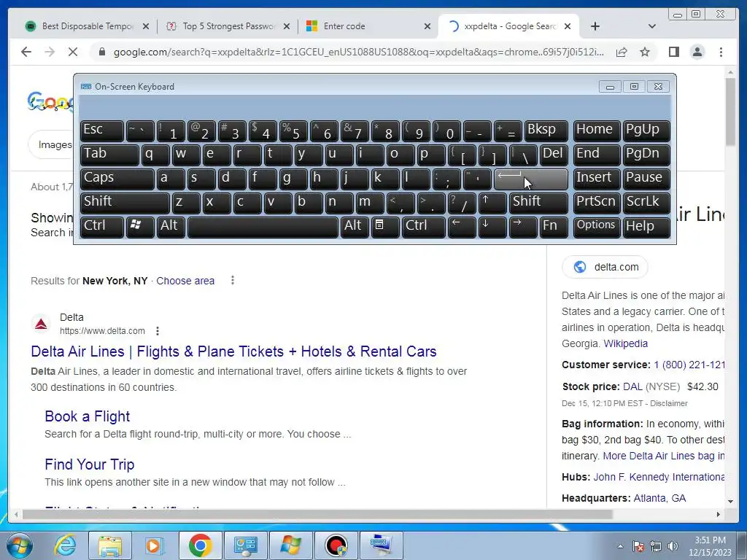This screenshot has height=560, width=747.
Task: Open Windows Explorer folder from taskbar
Action: pos(109,545)
